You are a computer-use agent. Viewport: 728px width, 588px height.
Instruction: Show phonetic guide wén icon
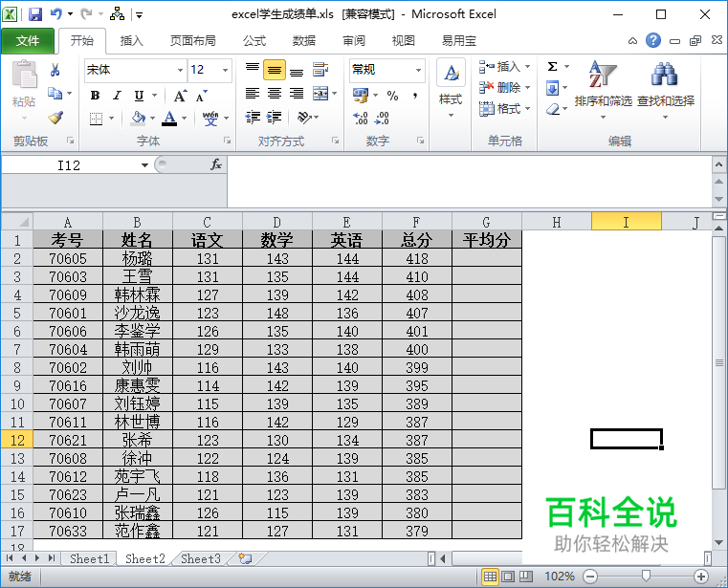click(x=210, y=118)
